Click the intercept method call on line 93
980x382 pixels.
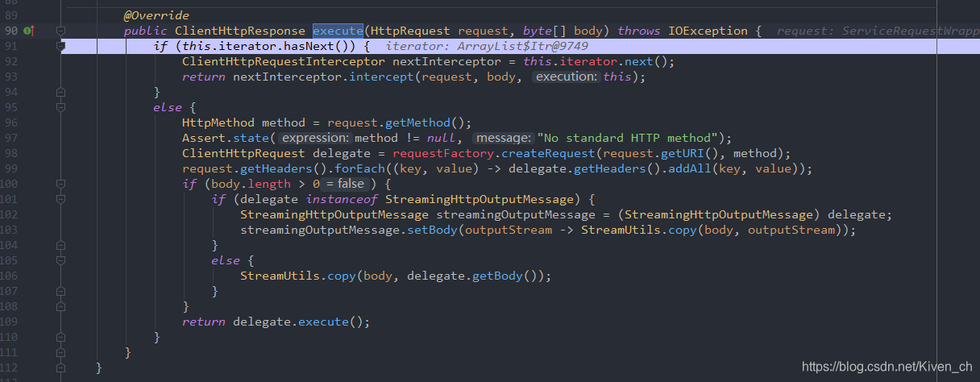[x=381, y=77]
